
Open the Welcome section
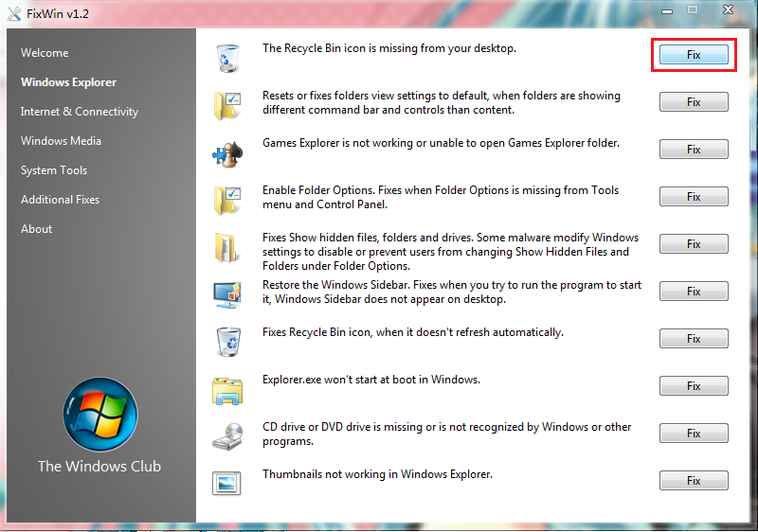click(x=45, y=53)
